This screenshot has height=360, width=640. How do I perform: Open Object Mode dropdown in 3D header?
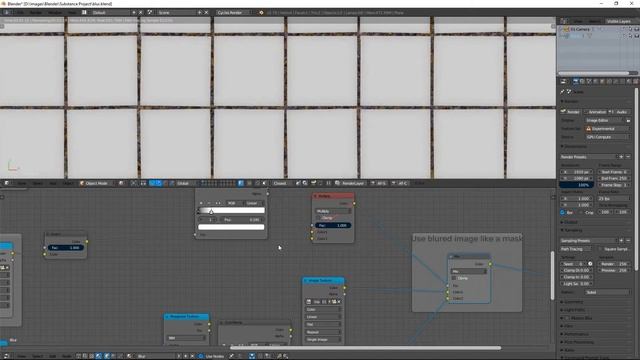pos(96,183)
